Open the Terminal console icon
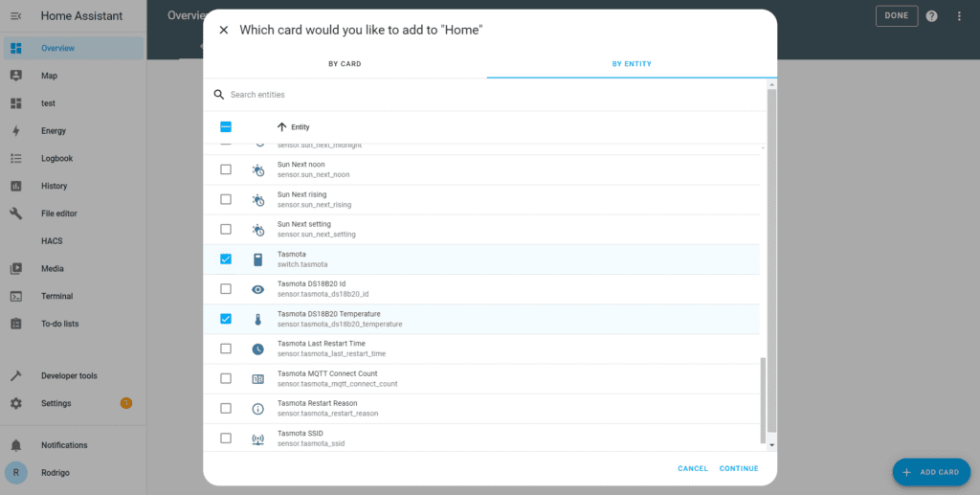The width and height of the screenshot is (980, 495). (x=16, y=296)
